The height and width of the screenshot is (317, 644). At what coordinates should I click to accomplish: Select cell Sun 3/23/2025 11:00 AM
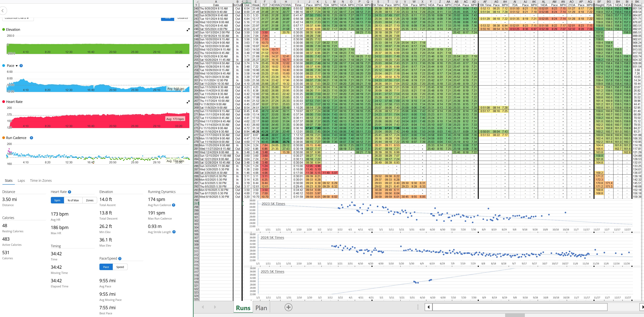(216, 166)
